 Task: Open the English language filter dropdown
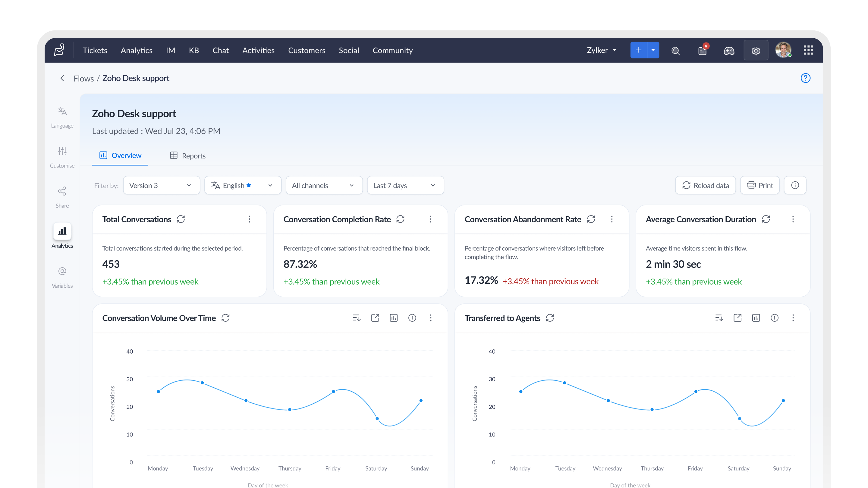pos(243,185)
